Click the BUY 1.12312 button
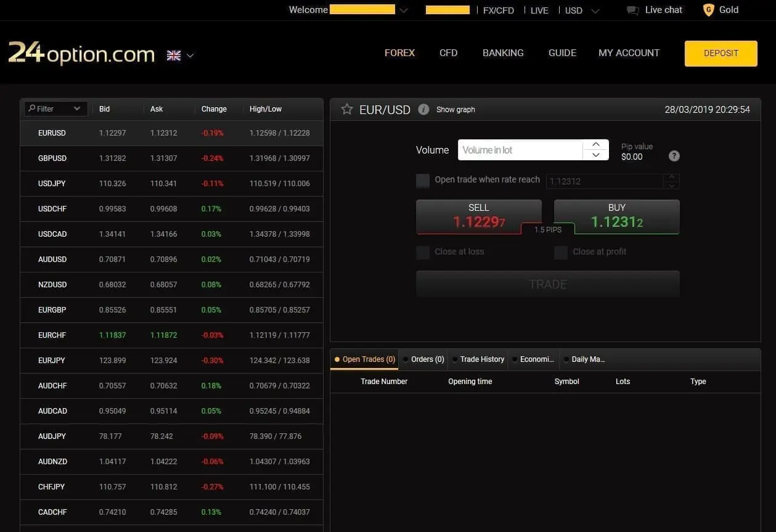The image size is (776, 532). point(617,217)
